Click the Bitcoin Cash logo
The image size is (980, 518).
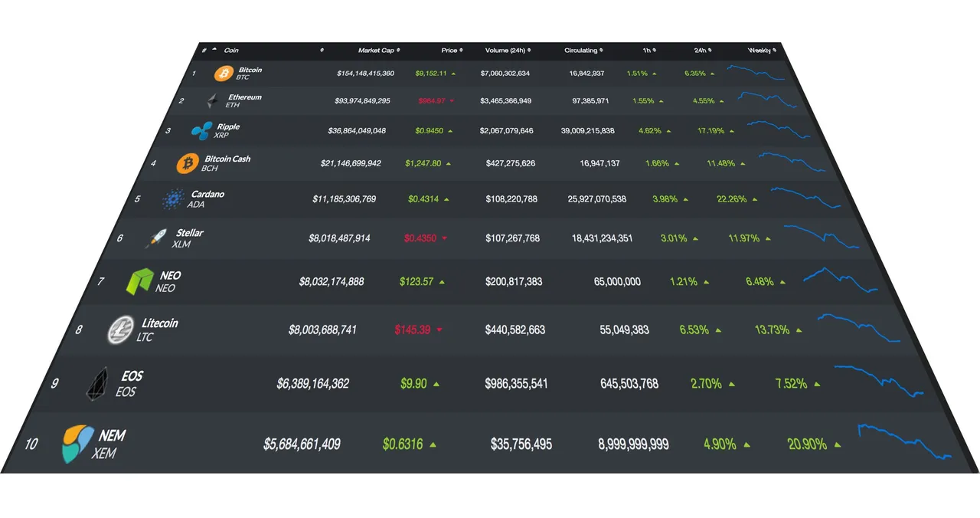(188, 163)
